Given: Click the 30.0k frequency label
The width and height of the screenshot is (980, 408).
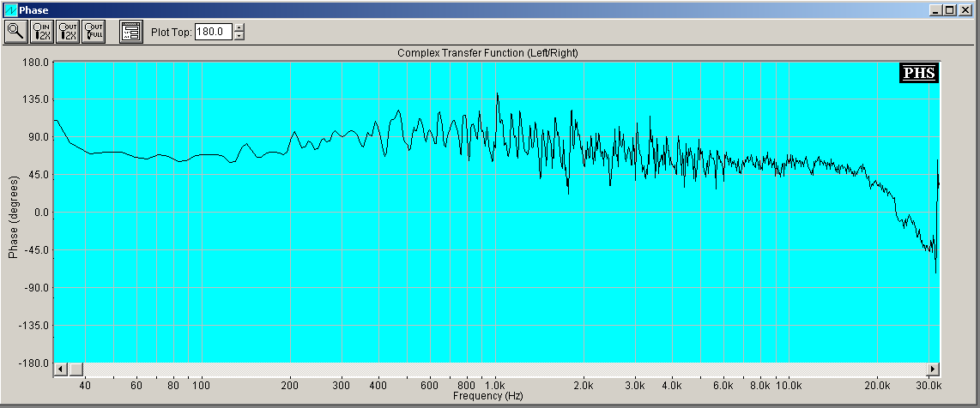Looking at the screenshot, I should coord(929,387).
